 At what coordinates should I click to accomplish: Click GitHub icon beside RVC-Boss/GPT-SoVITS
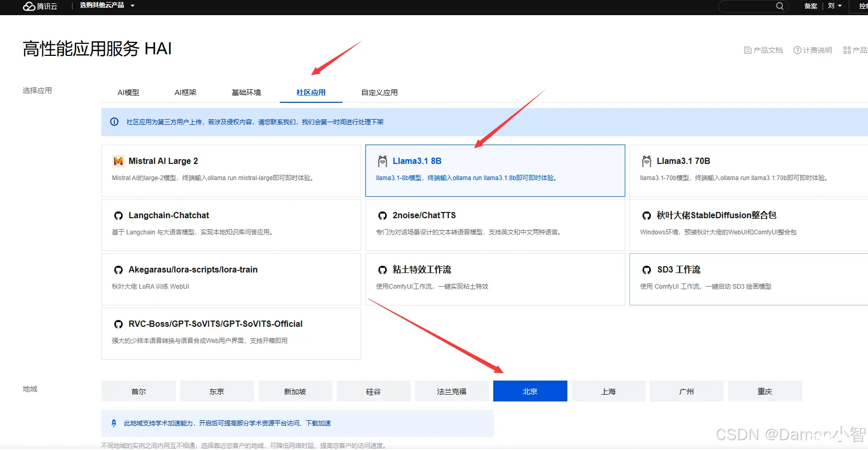pos(118,324)
